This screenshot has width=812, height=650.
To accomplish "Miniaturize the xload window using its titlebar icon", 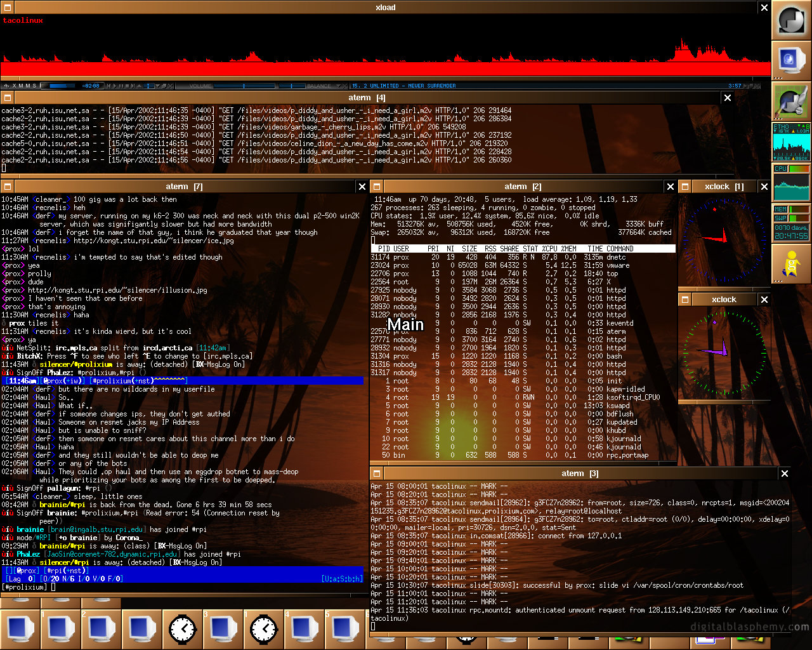I will coord(8,8).
